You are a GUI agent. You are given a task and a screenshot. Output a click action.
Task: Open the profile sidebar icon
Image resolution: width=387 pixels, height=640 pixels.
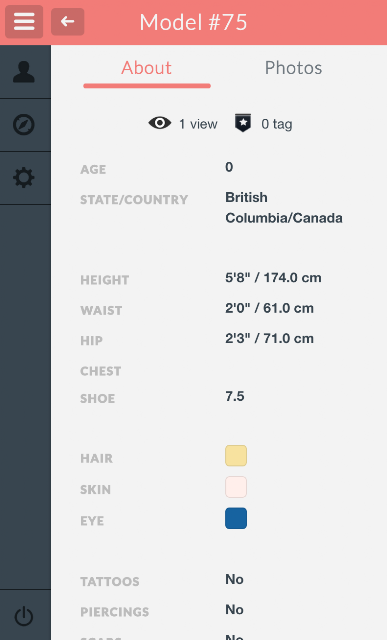pyautogui.click(x=24, y=72)
